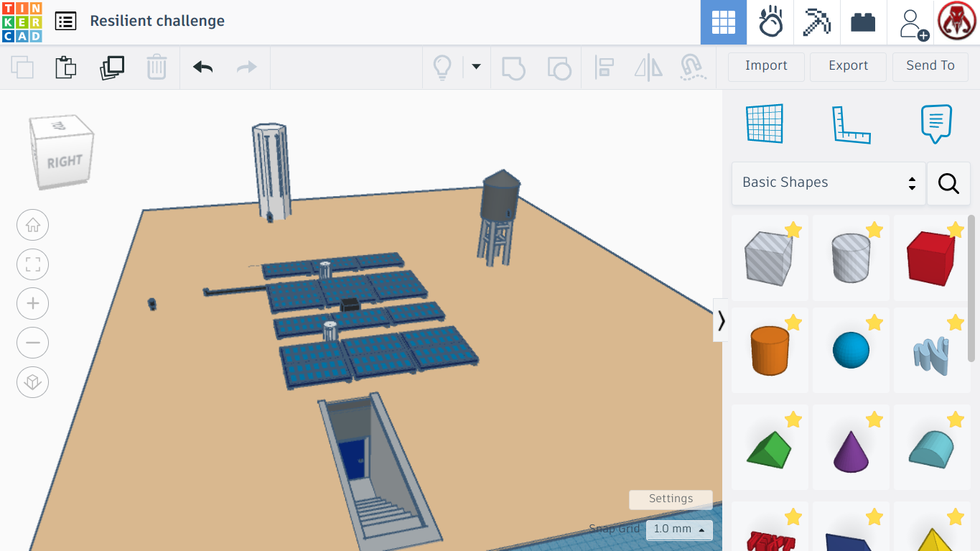980x551 pixels.
Task: Select the Ruler tool
Action: 851,124
